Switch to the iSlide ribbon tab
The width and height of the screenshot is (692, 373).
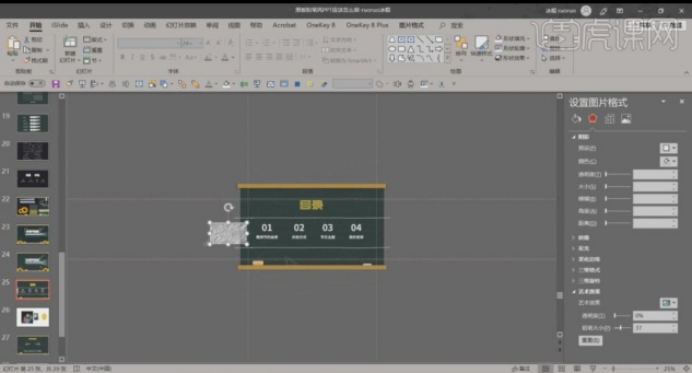[59, 25]
